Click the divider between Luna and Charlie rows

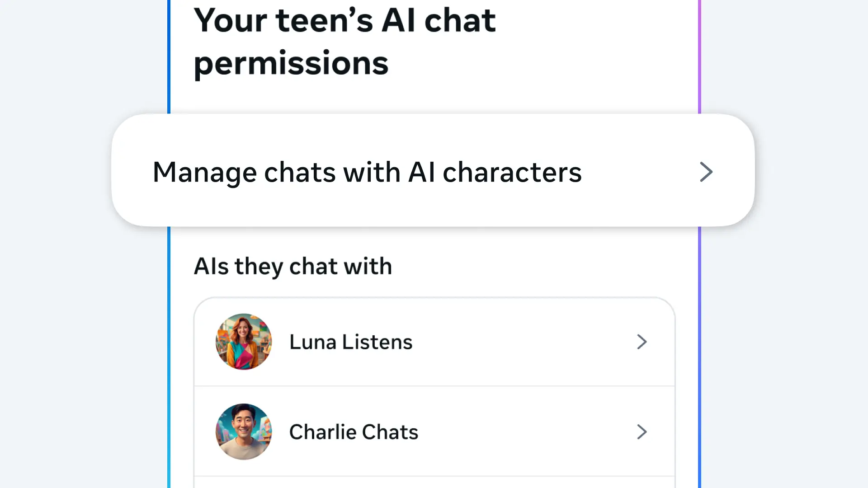[434, 386]
